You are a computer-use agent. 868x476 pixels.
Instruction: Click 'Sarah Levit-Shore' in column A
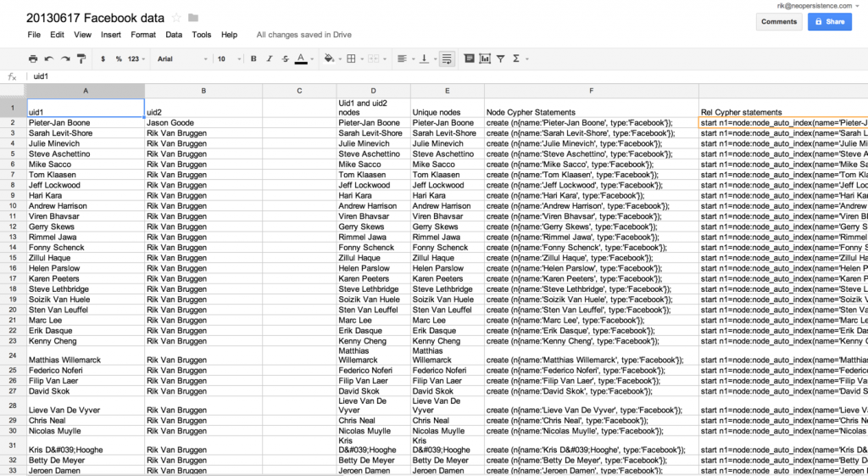tap(86, 133)
